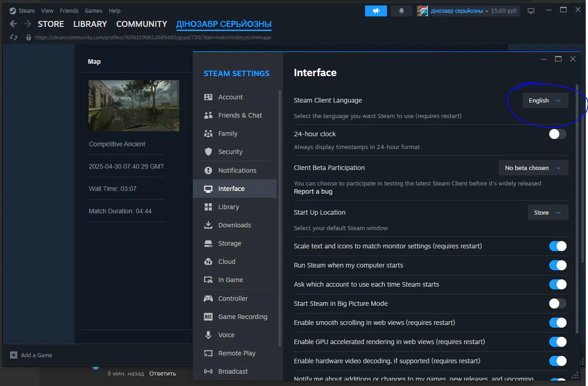Click the steamcommunity URL address bar
Screen dimensions: 588x386
(153, 37)
